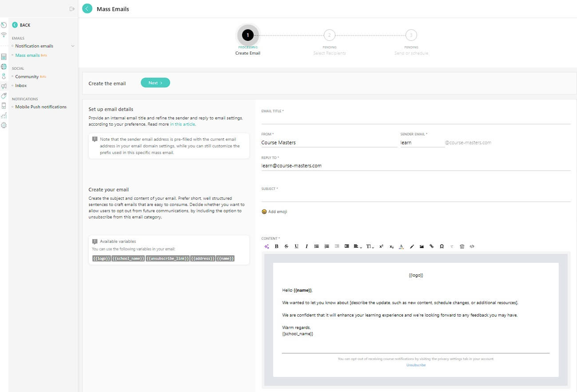Apply superscript formatting
Image resolution: width=577 pixels, height=392 pixels.
[381, 246]
